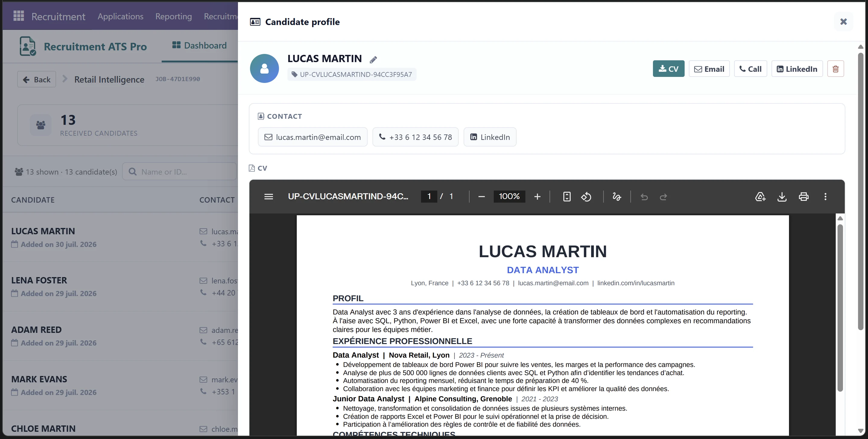Click the Retail Intelligence breadcrumb
Screen dimensions: 868x439
(x=109, y=80)
